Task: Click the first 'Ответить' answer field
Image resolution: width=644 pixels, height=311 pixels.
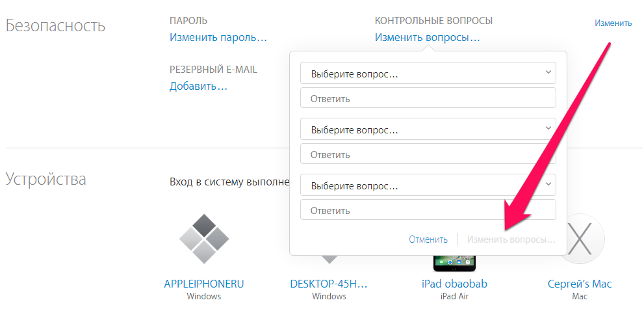Action: tap(428, 98)
